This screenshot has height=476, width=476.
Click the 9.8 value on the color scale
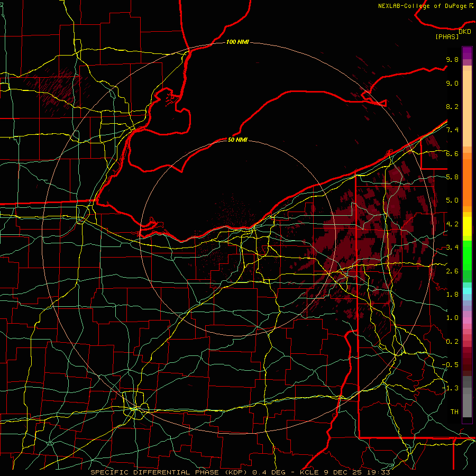(x=452, y=59)
